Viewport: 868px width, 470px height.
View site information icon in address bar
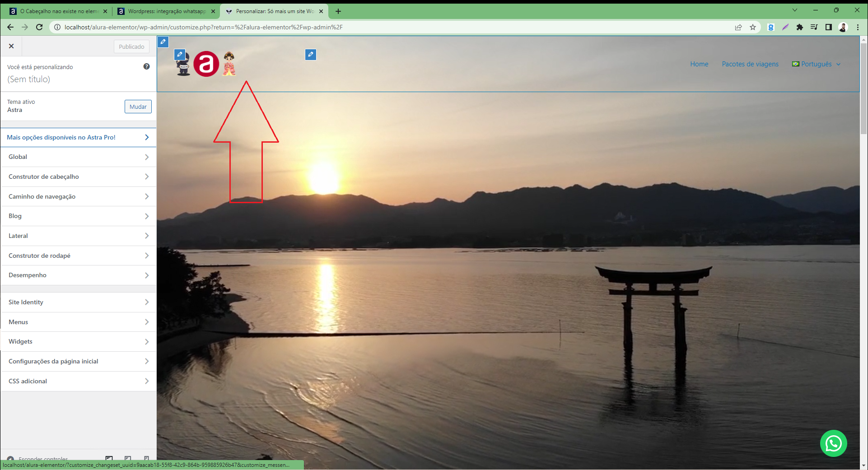[57, 27]
